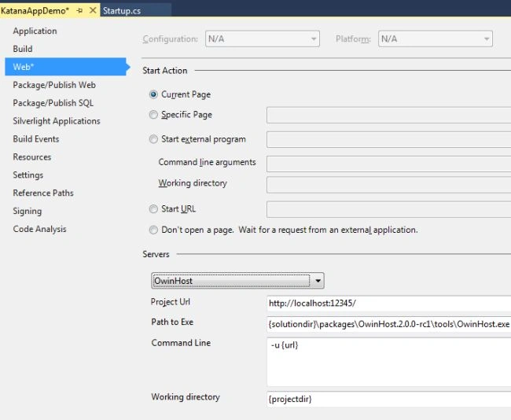Select the Build Events page
Image resolution: width=511 pixels, height=420 pixels.
pyautogui.click(x=36, y=139)
